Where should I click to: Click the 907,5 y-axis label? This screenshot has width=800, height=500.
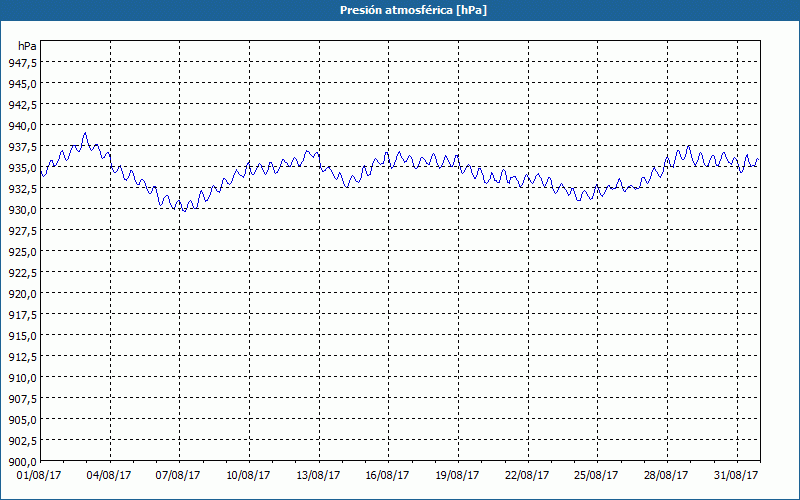tap(22, 398)
